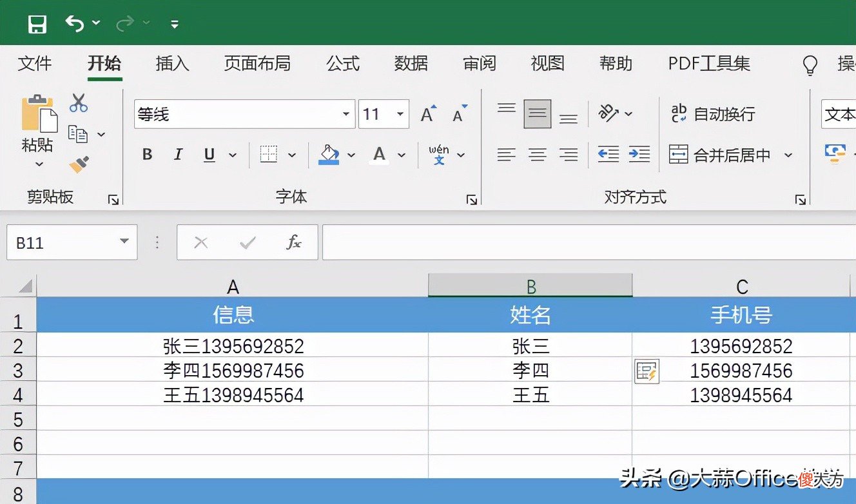
Task: Switch to the 公式 ribbon tab
Action: point(342,63)
